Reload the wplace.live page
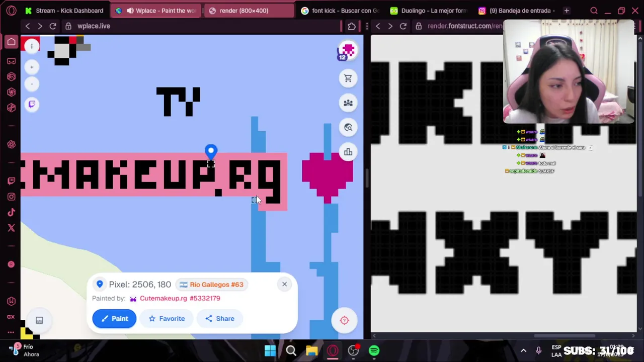This screenshot has width=644, height=362. click(53, 26)
